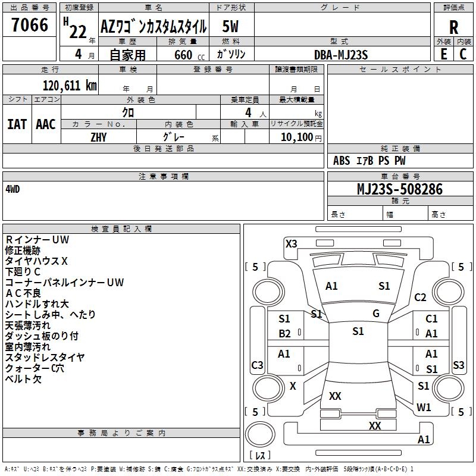This screenshot has height=476, width=476.
Task: Select the color code ZHY field
Action: (98, 136)
